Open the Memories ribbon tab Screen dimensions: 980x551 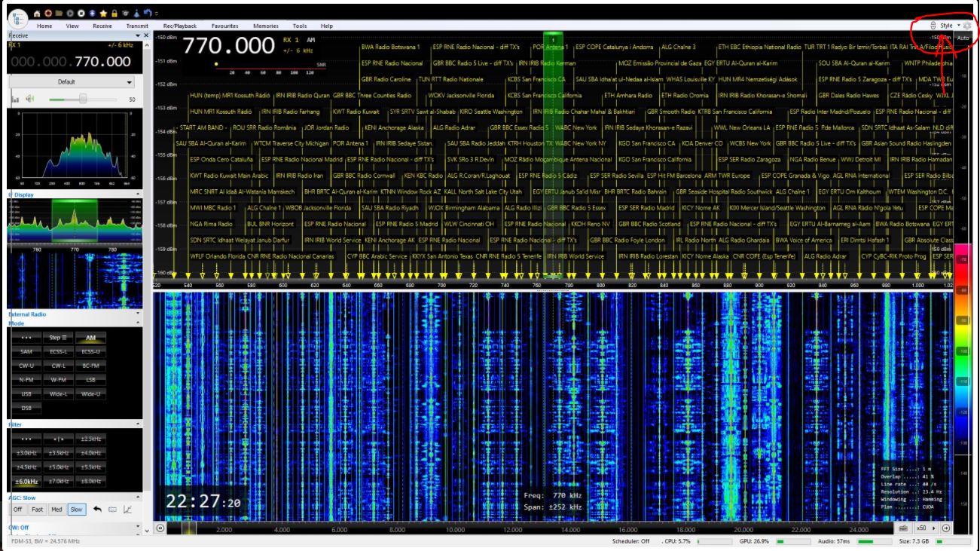(x=265, y=26)
